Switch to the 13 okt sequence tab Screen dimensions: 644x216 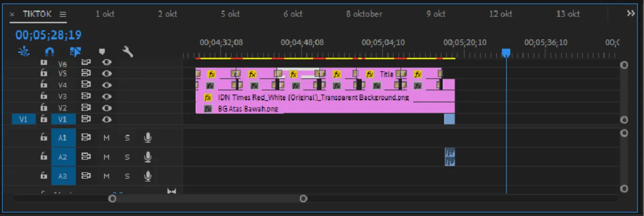tap(568, 14)
